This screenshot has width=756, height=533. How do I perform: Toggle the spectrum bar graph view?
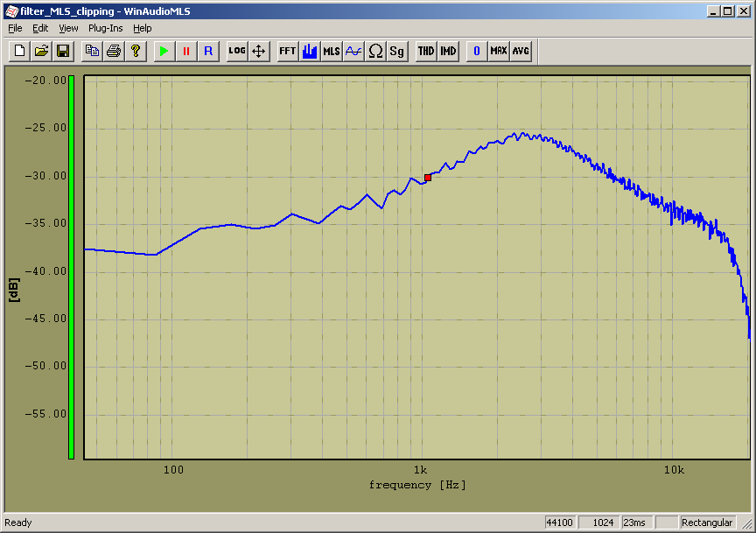point(309,51)
